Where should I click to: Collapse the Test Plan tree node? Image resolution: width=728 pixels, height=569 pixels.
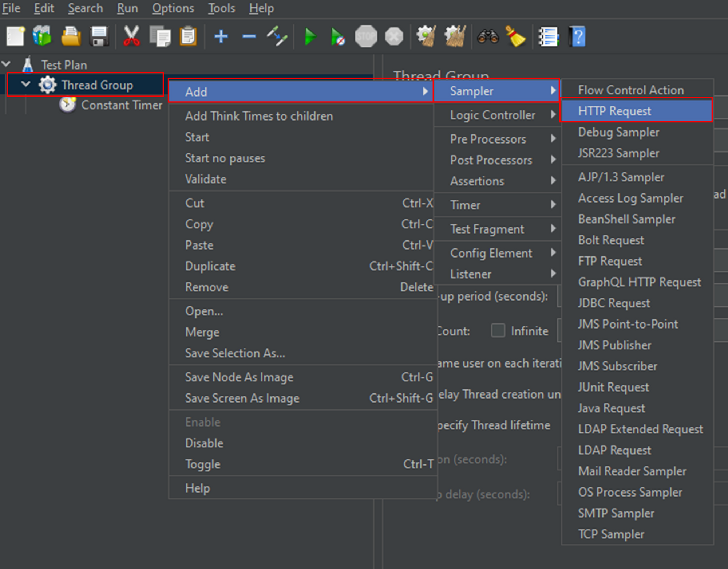click(x=6, y=64)
